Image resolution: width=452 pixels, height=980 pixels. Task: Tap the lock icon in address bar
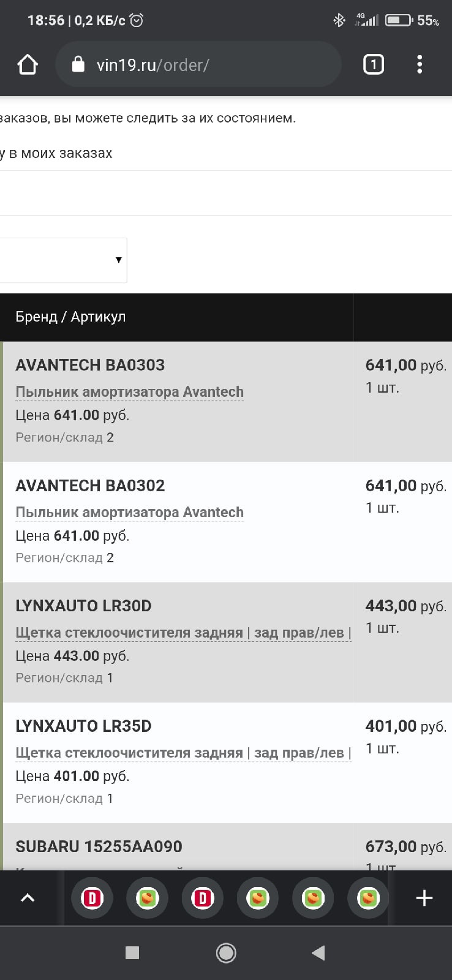[x=78, y=64]
